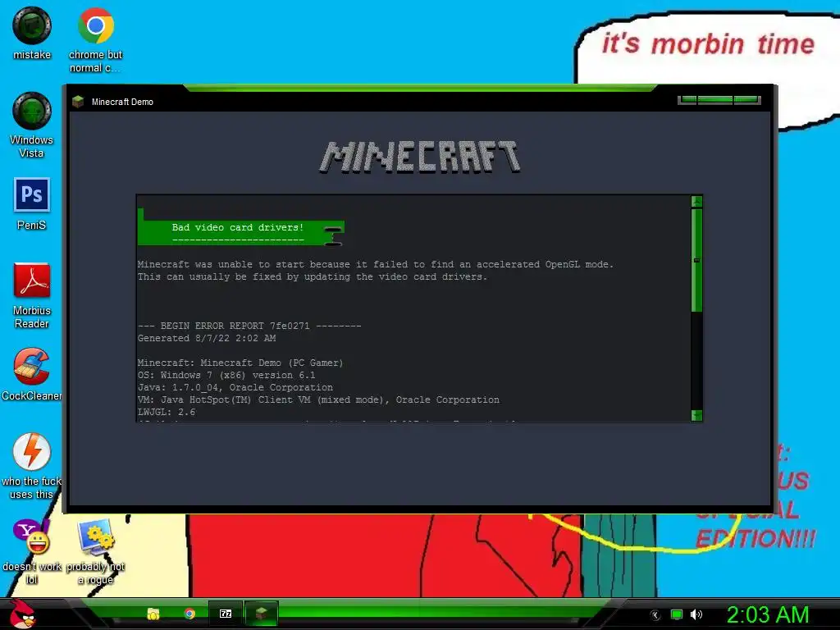
Task: Click 'Minecraft: Minecraft Demo (PC Gamer)' line
Action: [240, 363]
